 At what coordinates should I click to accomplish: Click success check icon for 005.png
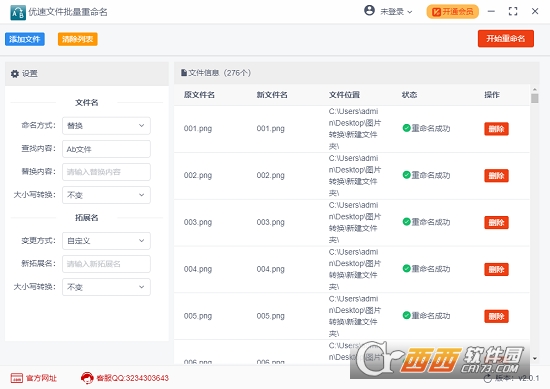click(407, 315)
